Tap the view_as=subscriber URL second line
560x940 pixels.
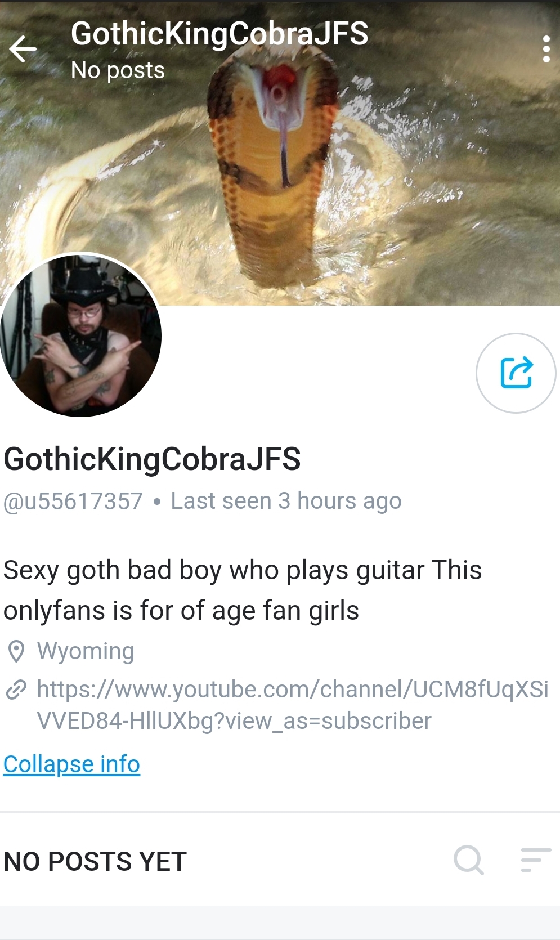234,721
